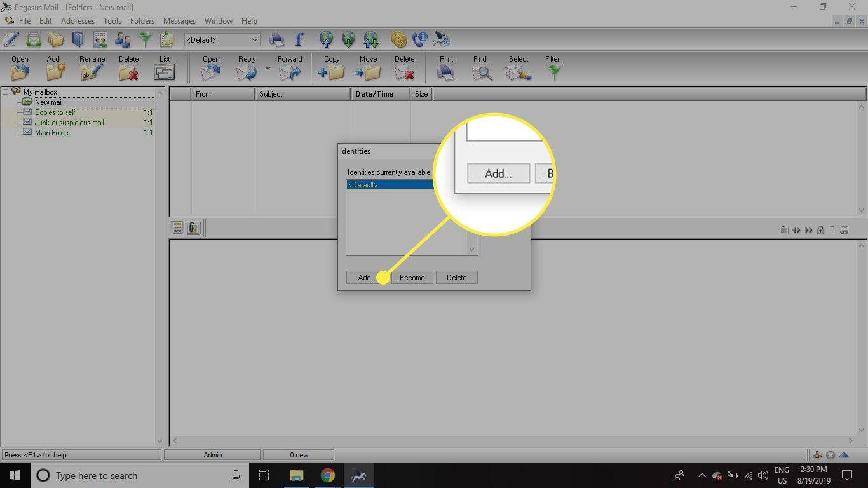Click the phone info icon
The width and height of the screenshot is (868, 488).
pyautogui.click(x=420, y=39)
